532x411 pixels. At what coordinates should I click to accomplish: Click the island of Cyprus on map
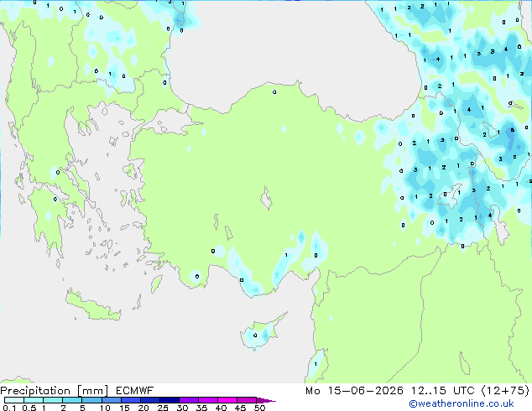261,332
